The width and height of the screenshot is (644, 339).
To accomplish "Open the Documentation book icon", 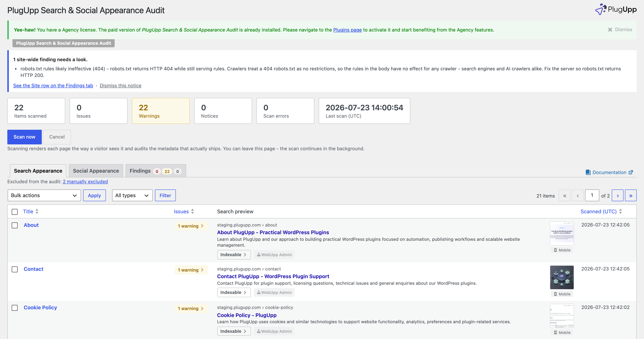I will (x=588, y=172).
